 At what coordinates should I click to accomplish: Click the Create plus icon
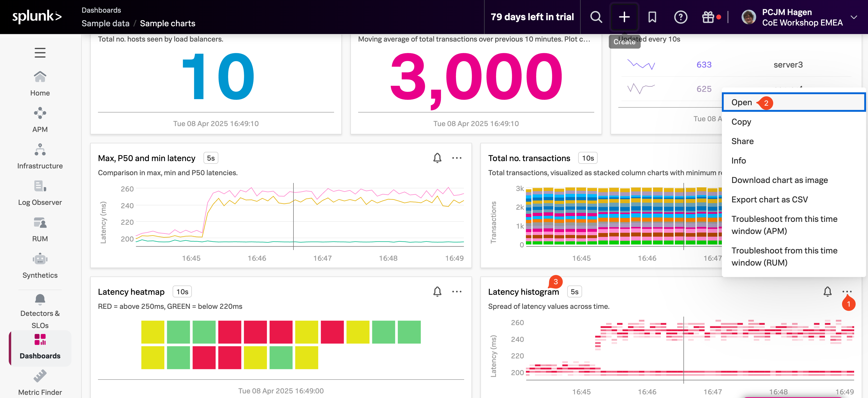(624, 17)
